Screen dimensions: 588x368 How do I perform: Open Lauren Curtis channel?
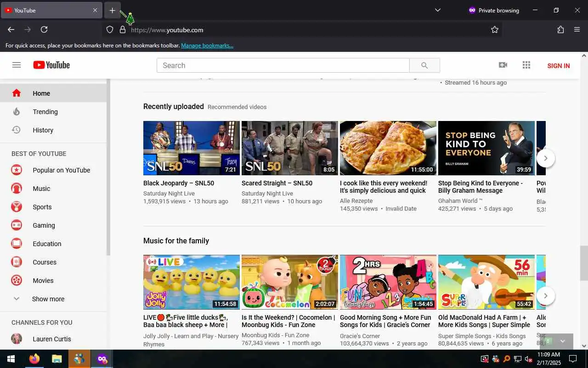click(x=53, y=339)
